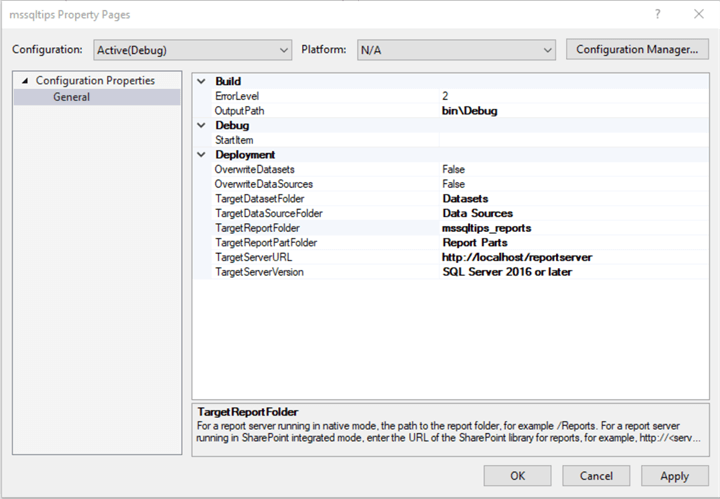Select the OverwriteDataSources property name
The width and height of the screenshot is (720, 499).
[x=264, y=184]
